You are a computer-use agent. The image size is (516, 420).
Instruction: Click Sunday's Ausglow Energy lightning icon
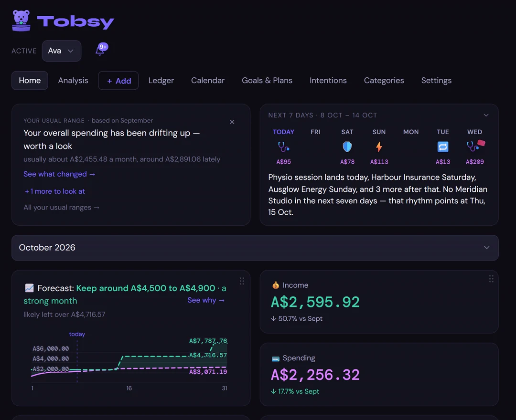click(x=379, y=147)
